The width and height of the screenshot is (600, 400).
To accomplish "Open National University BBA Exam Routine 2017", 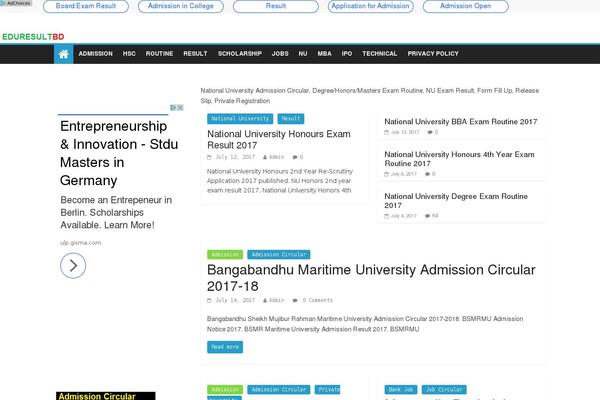I will 461,122.
